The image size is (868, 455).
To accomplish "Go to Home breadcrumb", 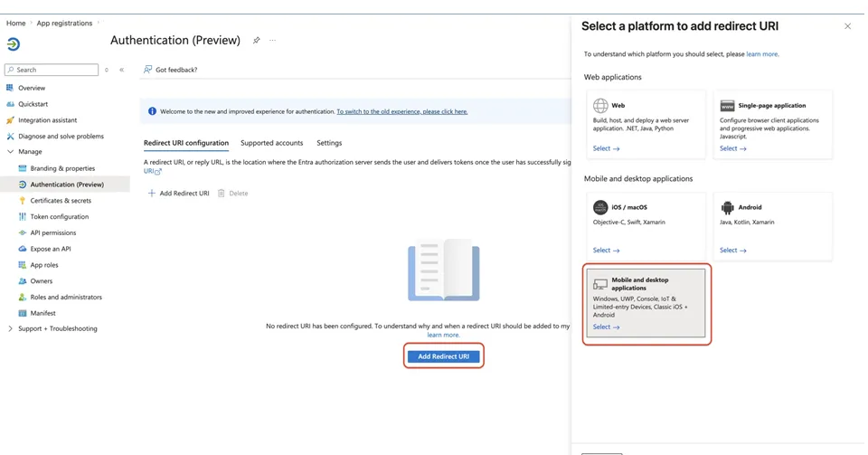I will pyautogui.click(x=16, y=24).
